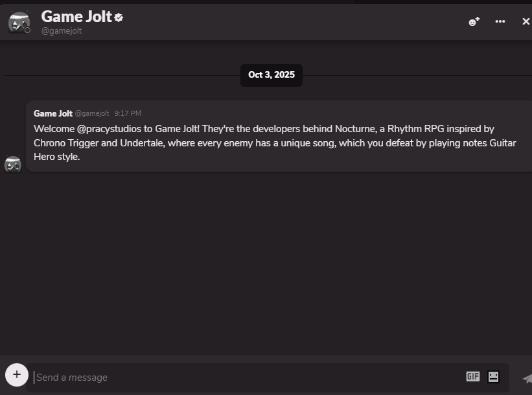Open the GIF picker in message box

472,376
